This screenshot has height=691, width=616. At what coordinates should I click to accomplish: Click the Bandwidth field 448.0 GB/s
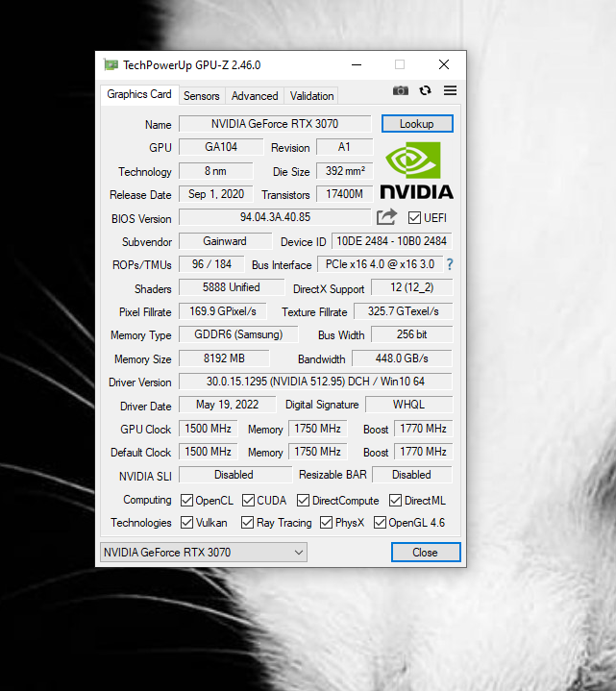point(402,358)
